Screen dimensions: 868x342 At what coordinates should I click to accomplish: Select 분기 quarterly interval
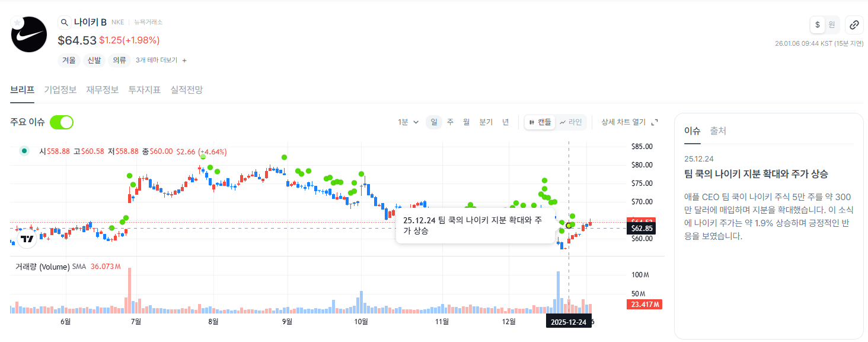click(x=486, y=122)
